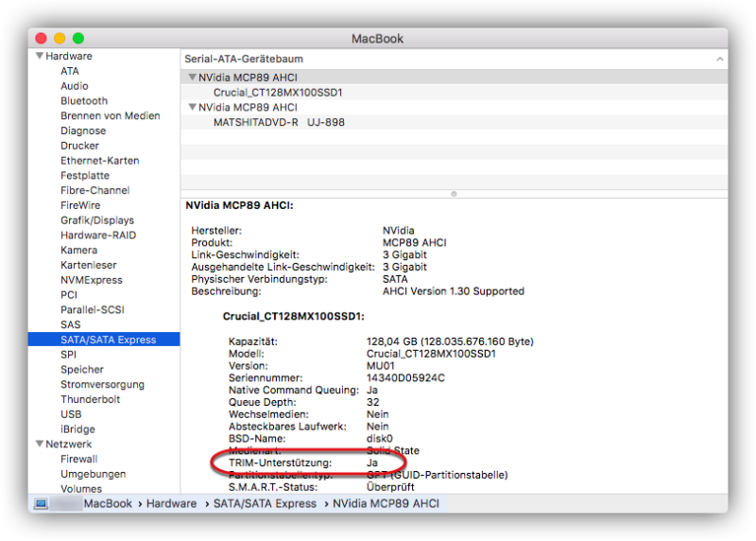Show Grafik/Displays information

97,220
